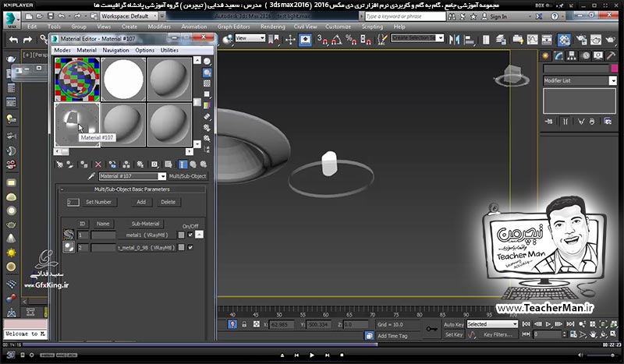Image resolution: width=624 pixels, height=364 pixels.
Task: Click Assign Material to Selection icon
Action: (84, 164)
